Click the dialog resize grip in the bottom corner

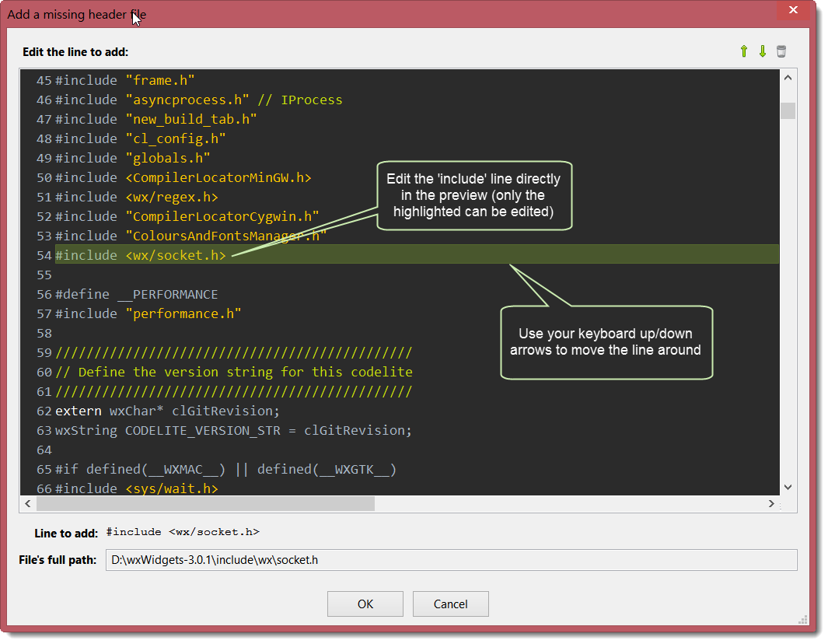(x=802, y=619)
